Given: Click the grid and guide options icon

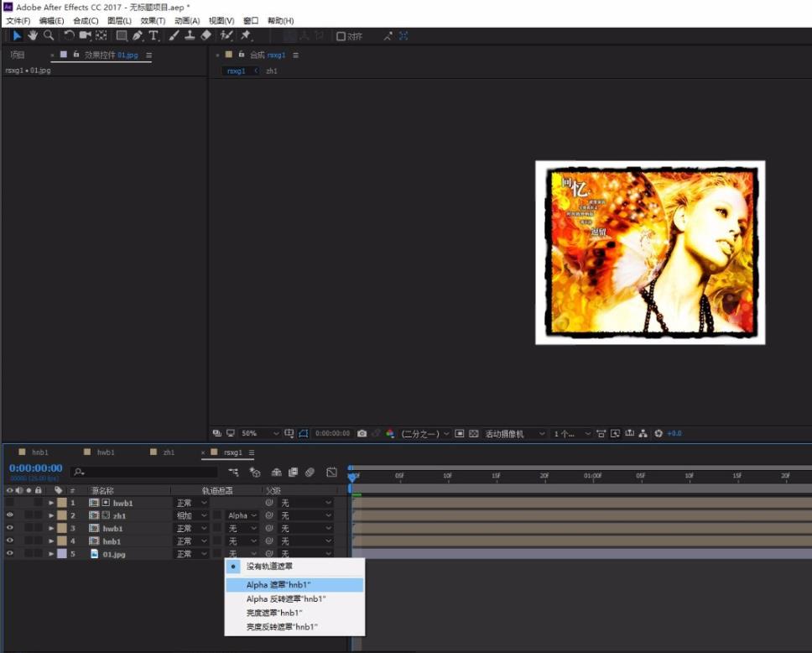Looking at the screenshot, I should (x=289, y=433).
